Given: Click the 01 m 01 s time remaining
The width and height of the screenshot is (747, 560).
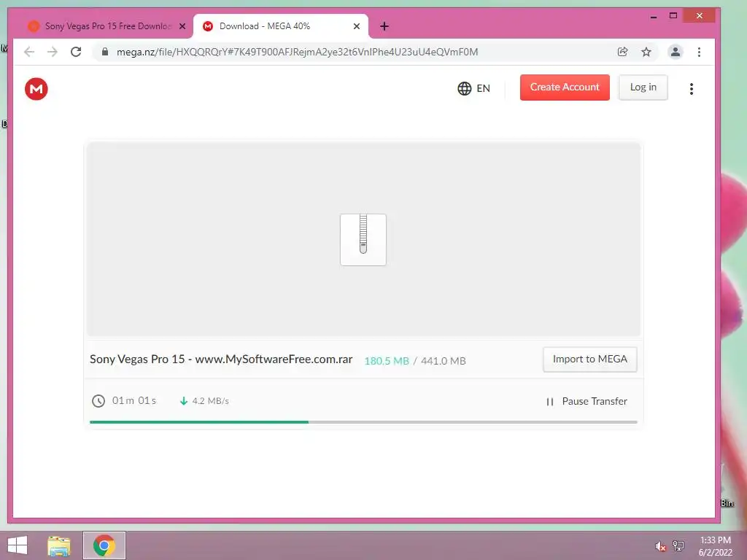Looking at the screenshot, I should click(x=134, y=400).
